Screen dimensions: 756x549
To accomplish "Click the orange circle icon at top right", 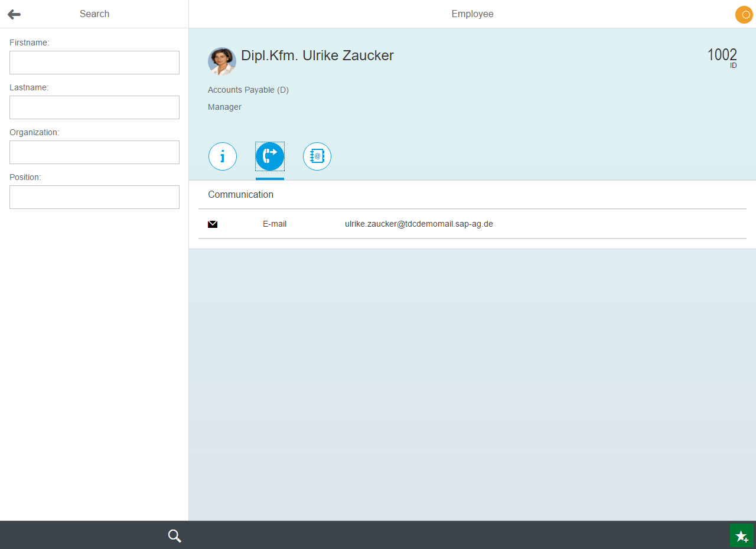I will [x=744, y=15].
